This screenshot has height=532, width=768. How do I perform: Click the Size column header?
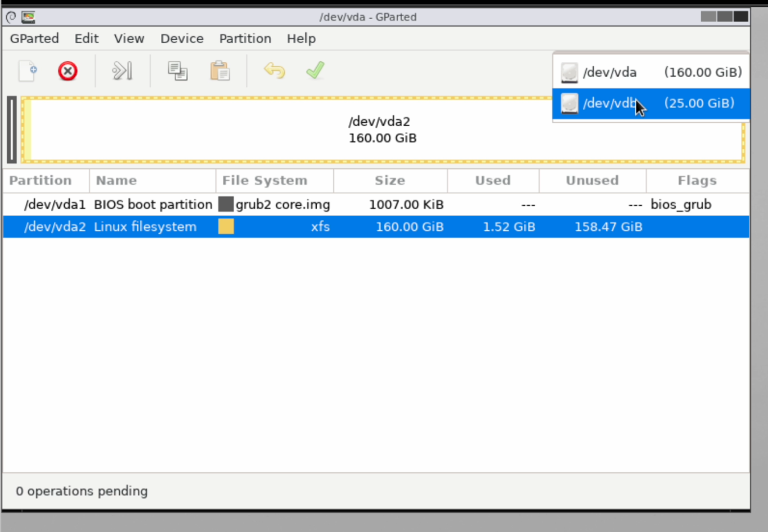coord(390,180)
